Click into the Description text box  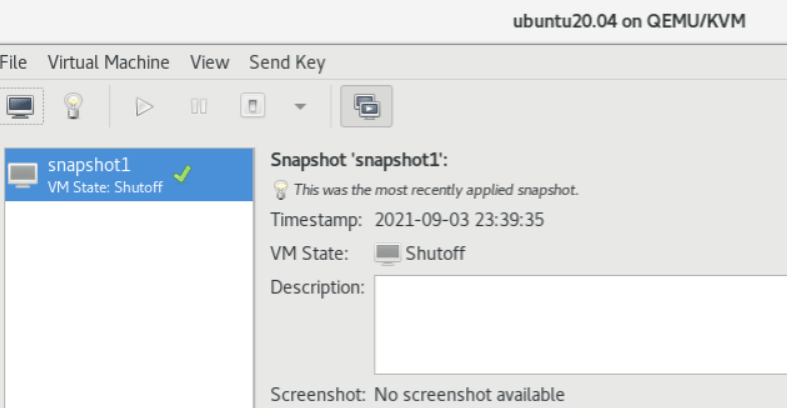(580, 326)
